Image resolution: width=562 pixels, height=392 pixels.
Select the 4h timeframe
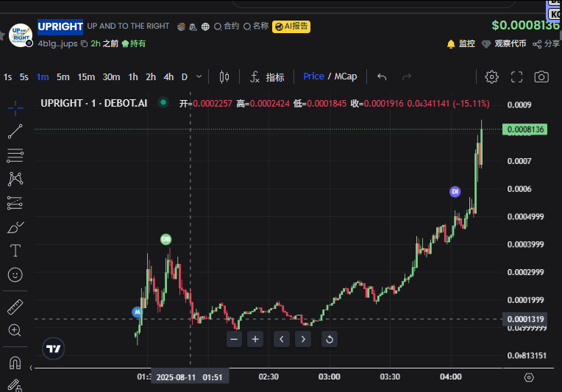[168, 77]
